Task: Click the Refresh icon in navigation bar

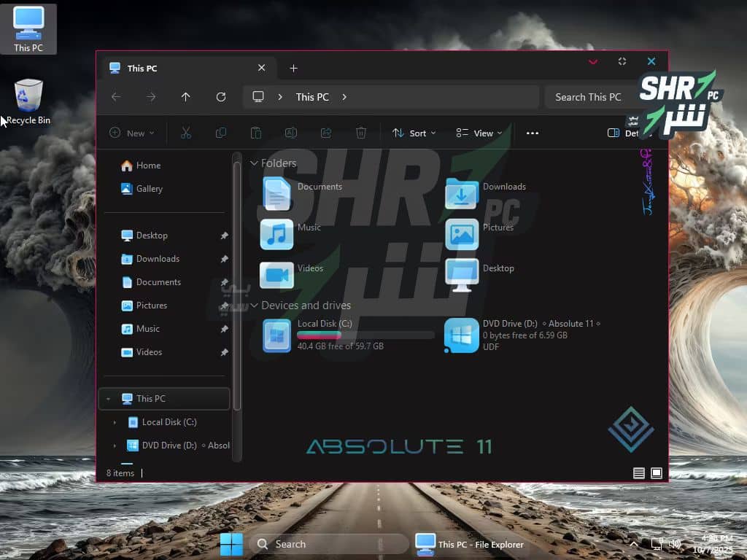Action: pyautogui.click(x=221, y=97)
